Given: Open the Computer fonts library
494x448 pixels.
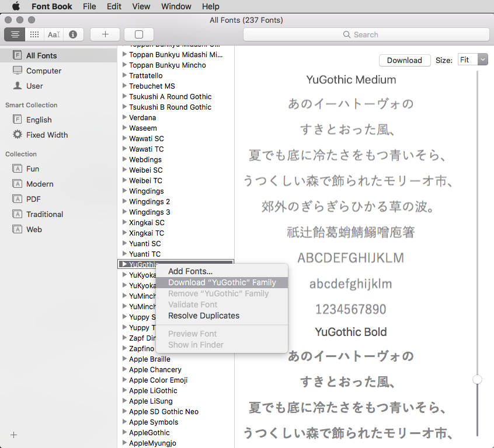Looking at the screenshot, I should coord(43,71).
